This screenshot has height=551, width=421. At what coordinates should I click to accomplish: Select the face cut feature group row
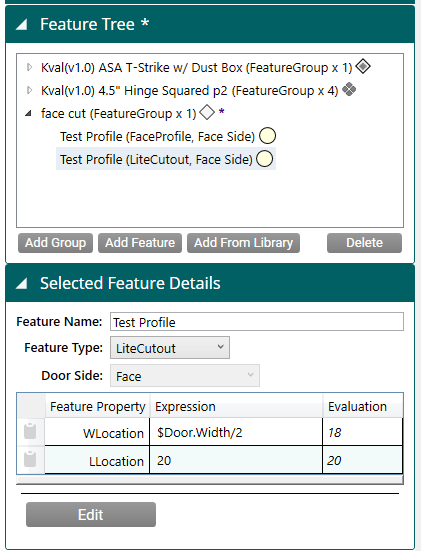(x=118, y=114)
